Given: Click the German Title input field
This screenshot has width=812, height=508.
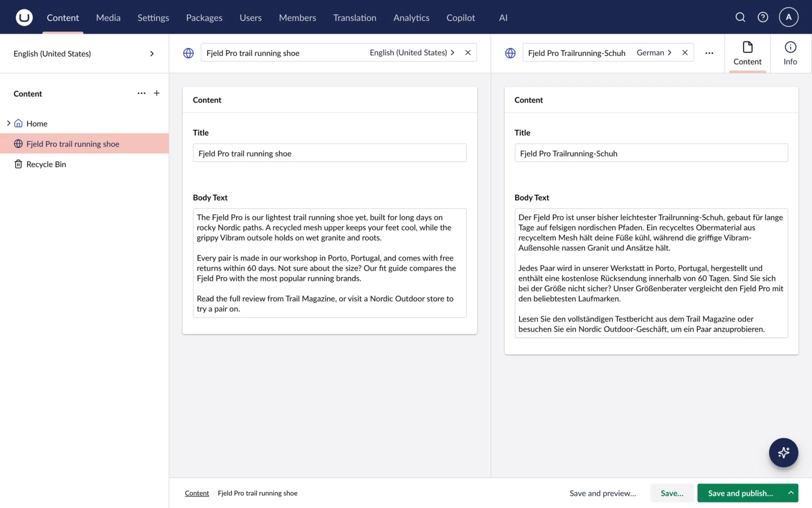Looking at the screenshot, I should (x=651, y=153).
